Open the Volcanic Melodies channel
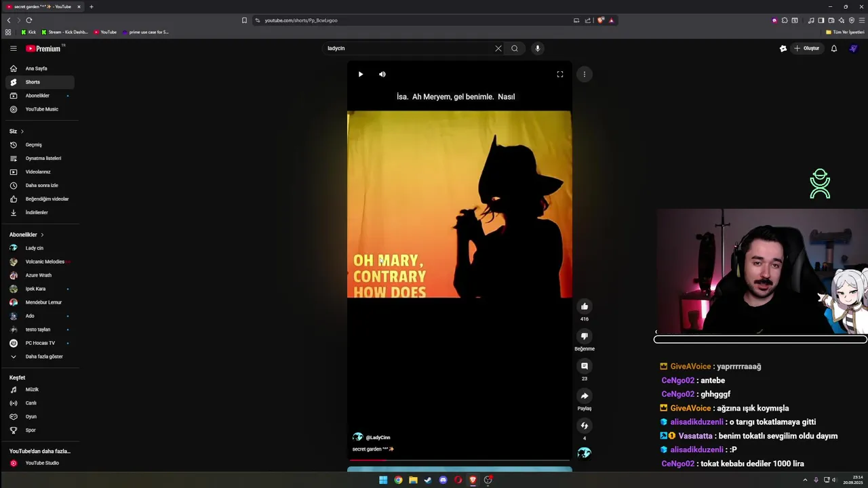 [x=39, y=262]
